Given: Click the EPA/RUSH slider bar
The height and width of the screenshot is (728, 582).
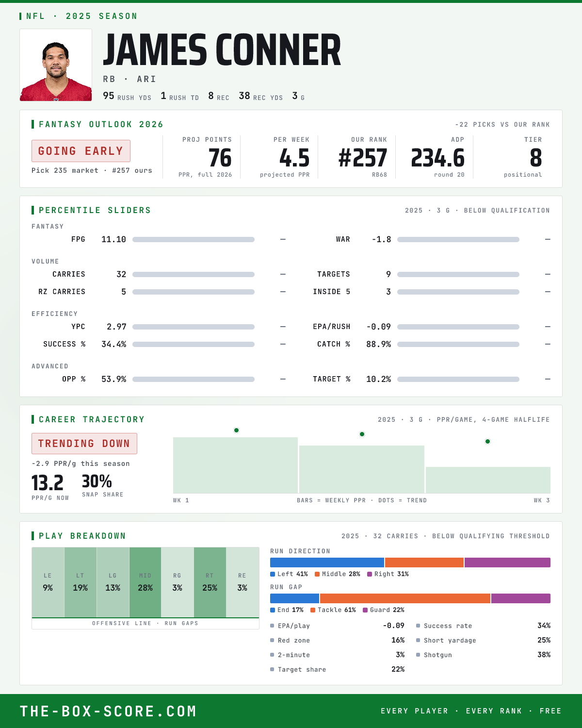Looking at the screenshot, I should point(458,327).
